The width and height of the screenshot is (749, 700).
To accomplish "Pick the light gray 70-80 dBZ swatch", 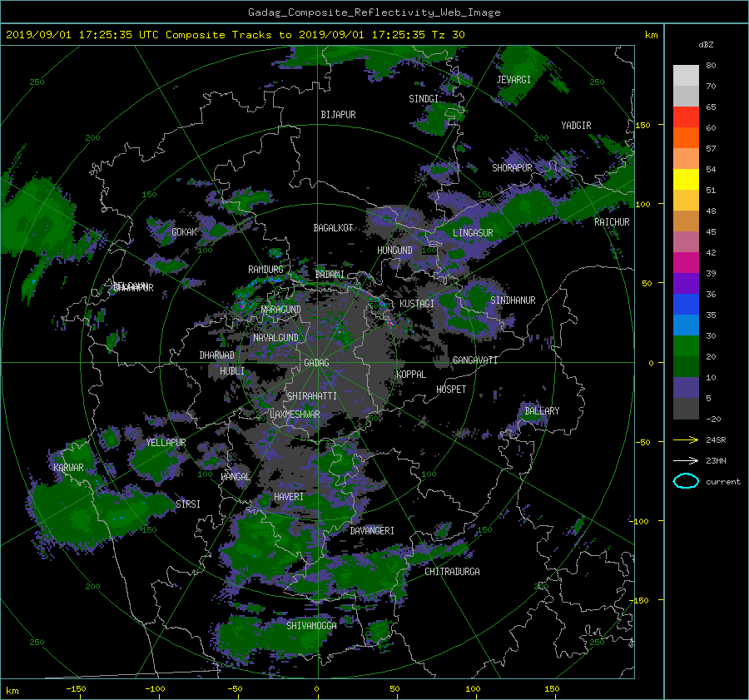I will (686, 75).
